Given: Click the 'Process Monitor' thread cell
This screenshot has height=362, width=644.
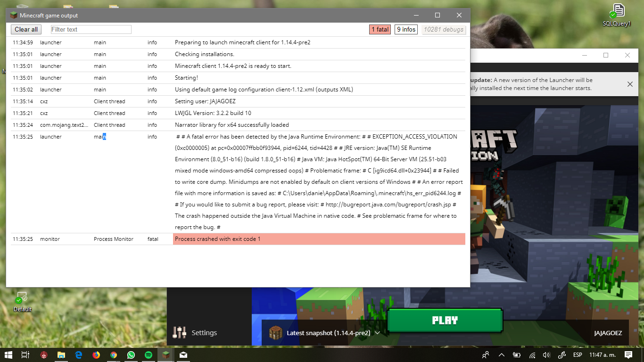Looking at the screenshot, I should (x=114, y=239).
